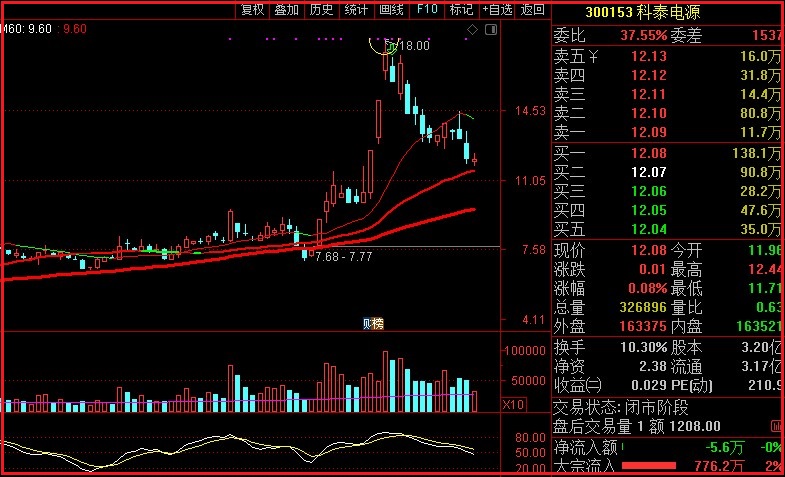Click the 换手 value 10.30%
785x477 pixels.
pyautogui.click(x=644, y=347)
